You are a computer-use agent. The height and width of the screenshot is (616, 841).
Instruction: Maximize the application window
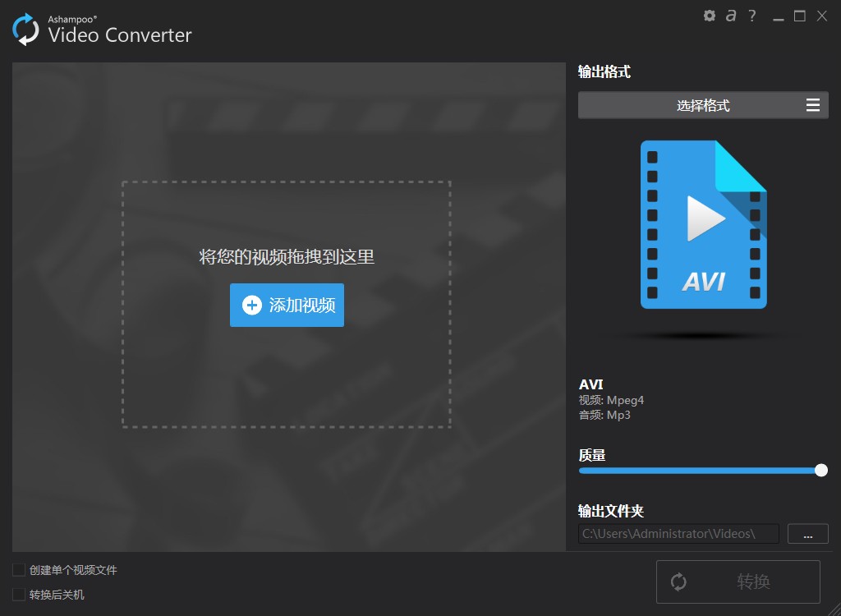(x=799, y=15)
